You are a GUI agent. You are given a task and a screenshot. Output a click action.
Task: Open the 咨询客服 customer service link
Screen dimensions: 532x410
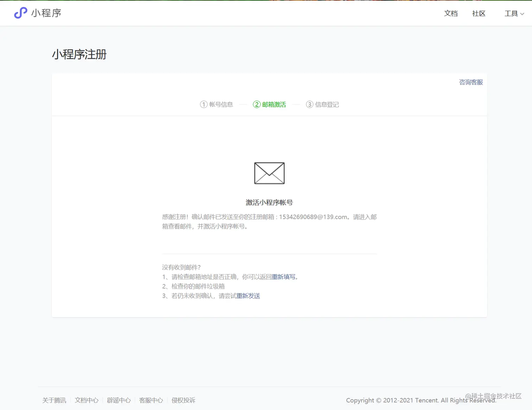coord(471,82)
